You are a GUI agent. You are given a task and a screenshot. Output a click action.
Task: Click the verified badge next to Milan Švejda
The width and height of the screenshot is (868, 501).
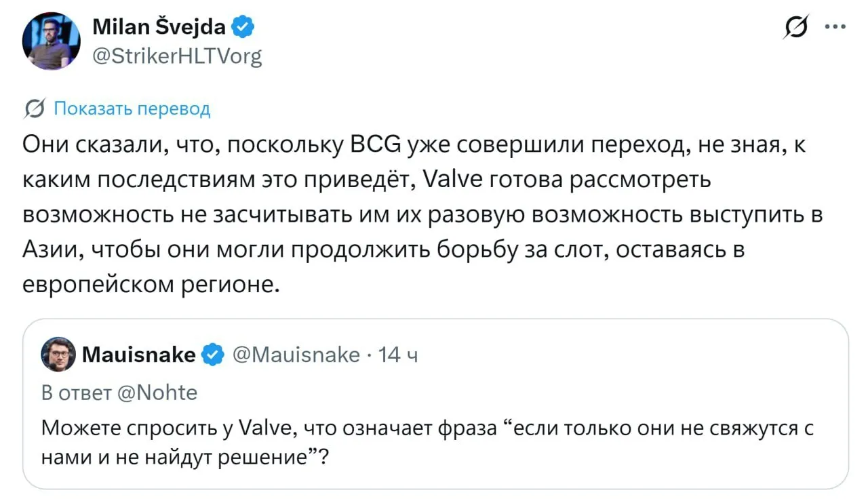pyautogui.click(x=244, y=28)
